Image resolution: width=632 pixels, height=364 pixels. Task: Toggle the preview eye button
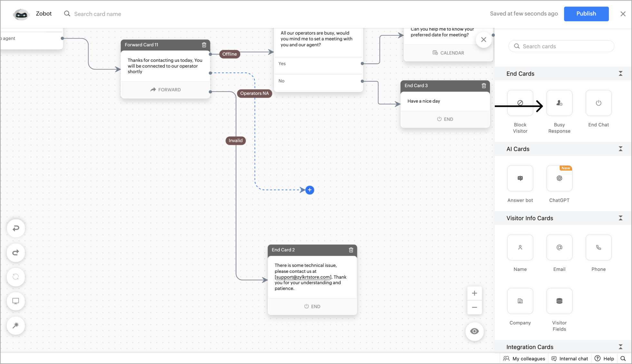474,331
